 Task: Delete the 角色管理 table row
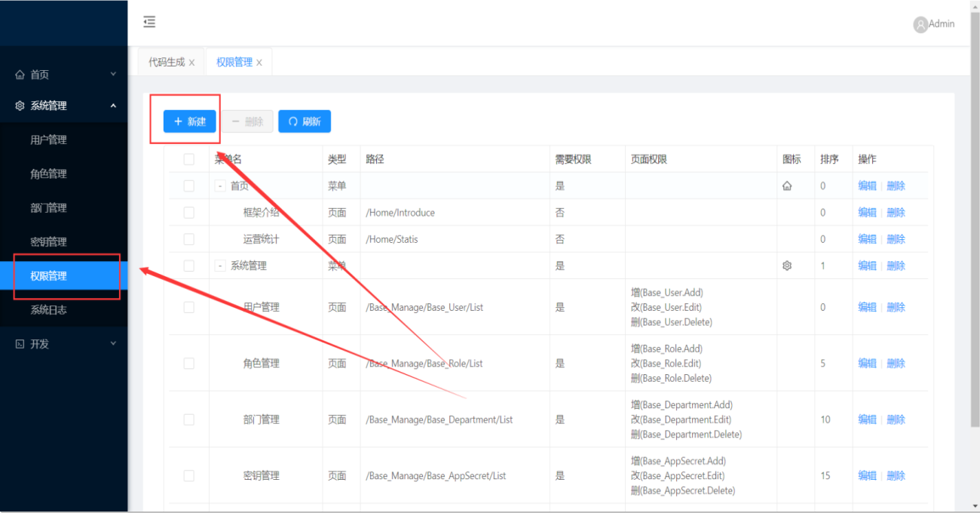(x=896, y=363)
